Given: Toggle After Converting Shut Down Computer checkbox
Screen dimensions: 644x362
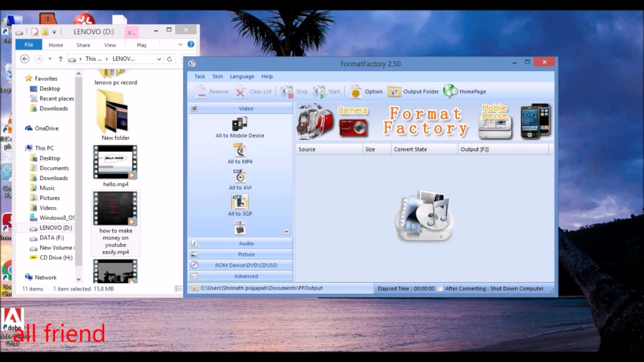Looking at the screenshot, I should pos(440,289).
